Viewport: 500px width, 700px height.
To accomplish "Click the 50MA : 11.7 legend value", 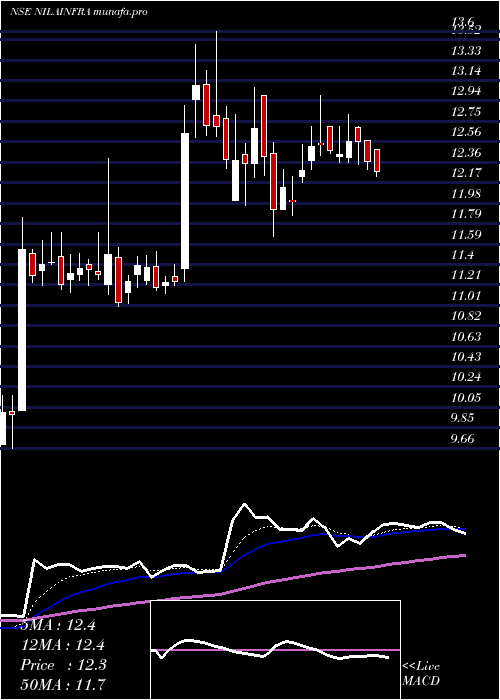I will [x=63, y=685].
